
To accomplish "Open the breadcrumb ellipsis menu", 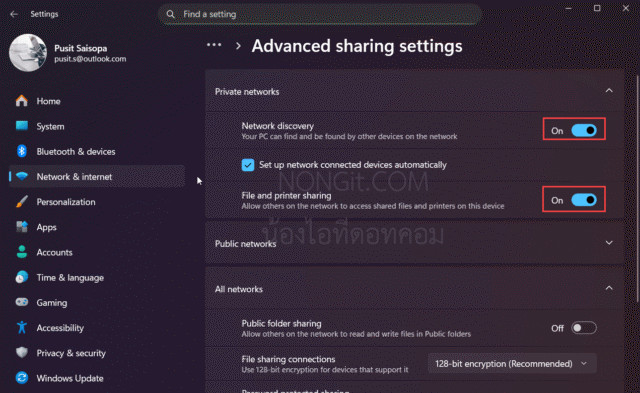I will (214, 45).
